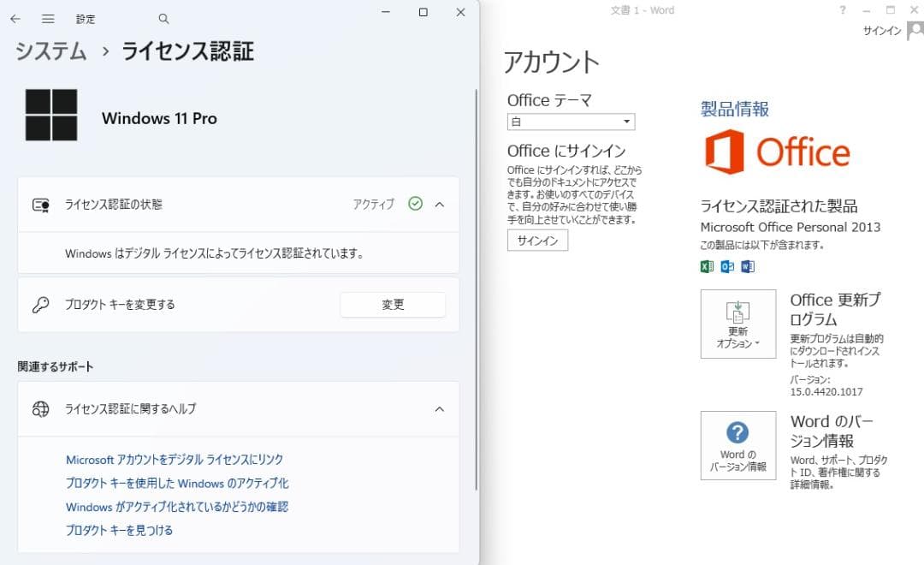Click the Word icon under included products
Image resolution: width=924 pixels, height=565 pixels.
748,266
